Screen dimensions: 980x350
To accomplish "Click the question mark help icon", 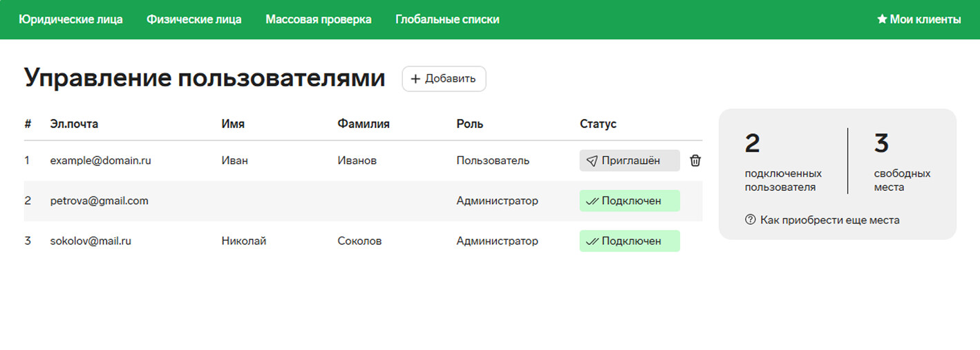I will tap(751, 220).
